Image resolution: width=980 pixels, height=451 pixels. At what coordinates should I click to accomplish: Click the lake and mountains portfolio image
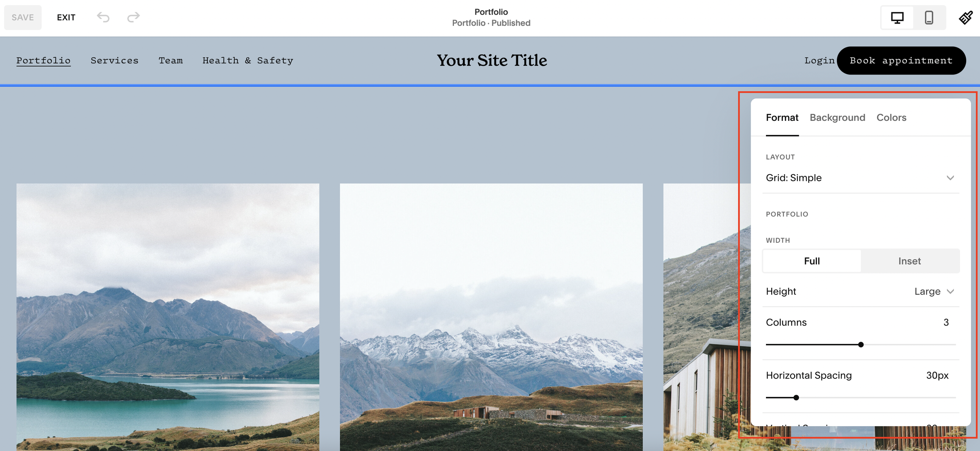coord(168,317)
